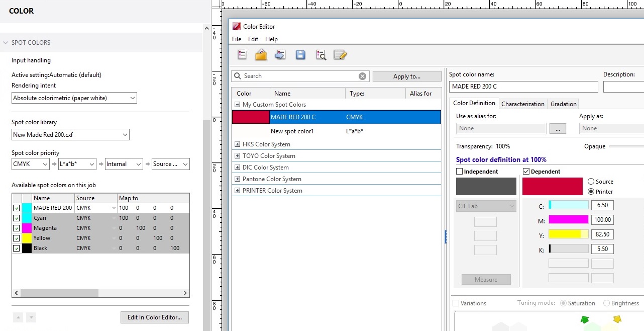
Task: Open a spot color file with folder icon
Action: point(261,55)
